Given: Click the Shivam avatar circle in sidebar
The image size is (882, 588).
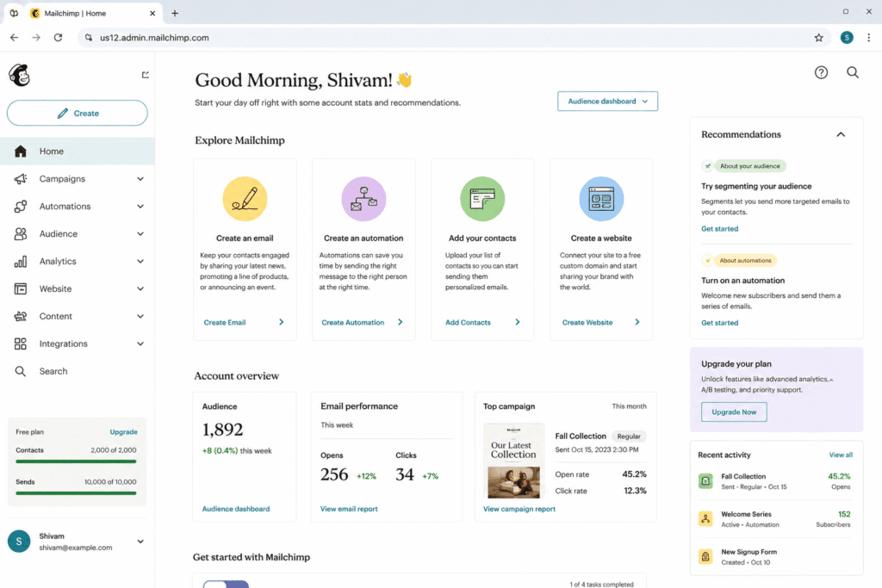Looking at the screenshot, I should click(19, 542).
